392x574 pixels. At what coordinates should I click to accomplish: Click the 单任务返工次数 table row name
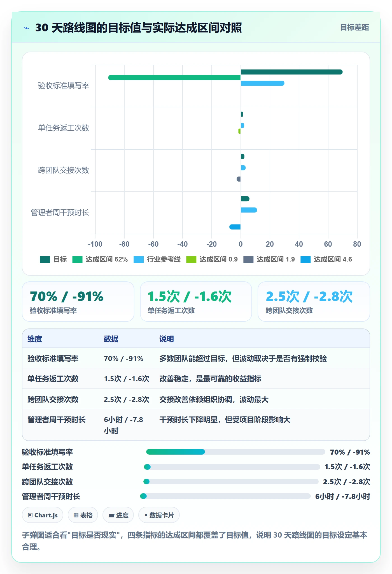pyautogui.click(x=53, y=379)
